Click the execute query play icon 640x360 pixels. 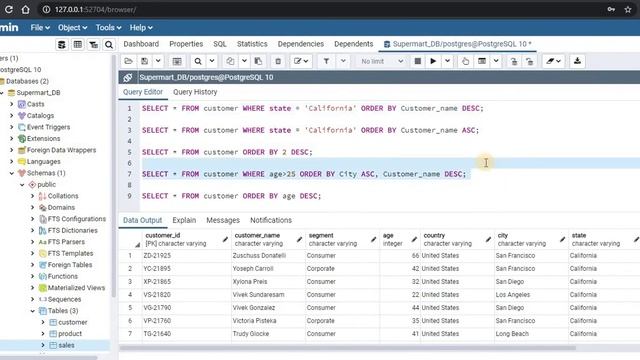[x=433, y=61]
